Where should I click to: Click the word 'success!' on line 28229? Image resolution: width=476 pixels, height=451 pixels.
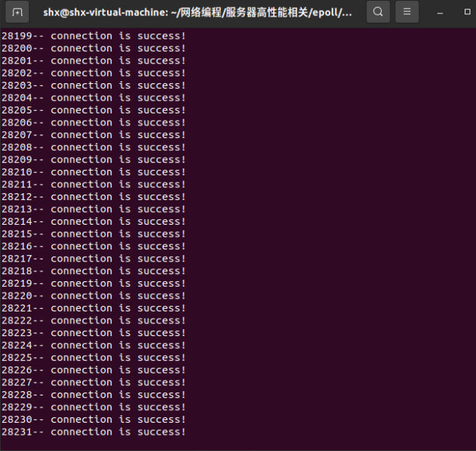(161, 407)
